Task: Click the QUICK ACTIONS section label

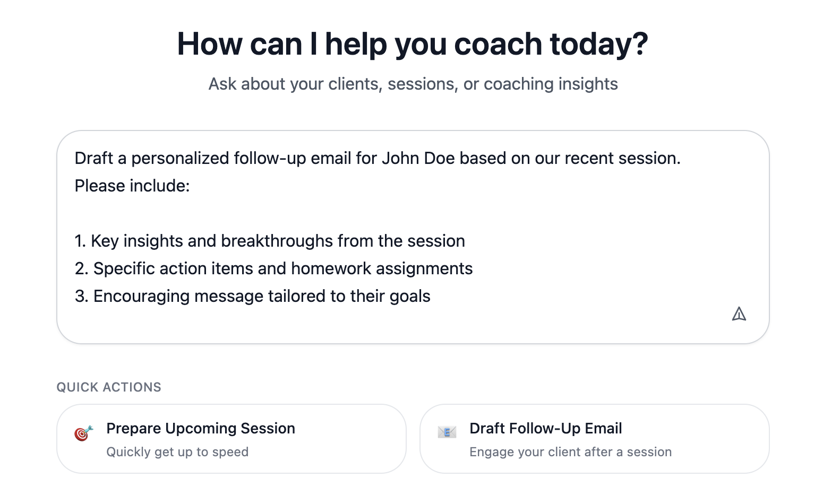Action: (108, 387)
